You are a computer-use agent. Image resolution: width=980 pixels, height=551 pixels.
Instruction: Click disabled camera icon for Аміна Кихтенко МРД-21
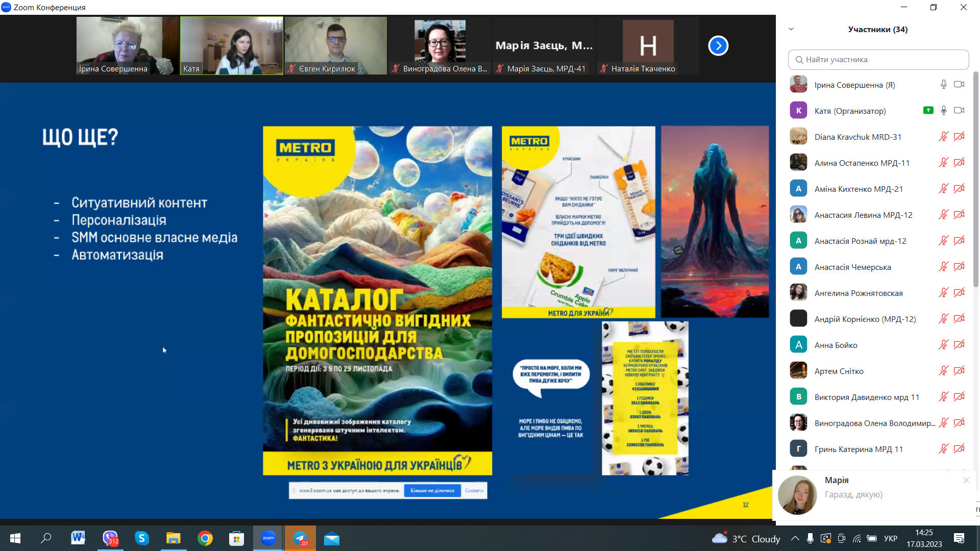pos(959,189)
